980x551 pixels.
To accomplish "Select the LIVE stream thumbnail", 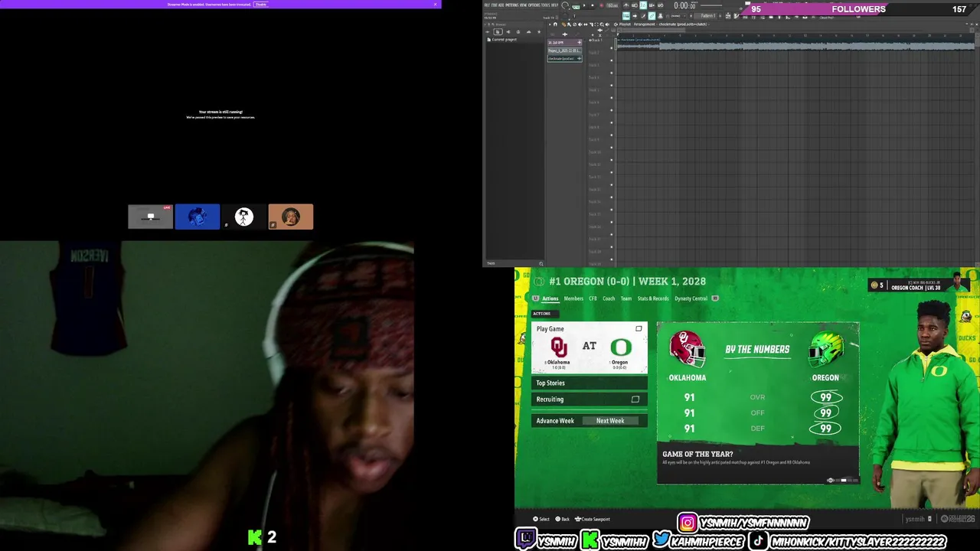I will coord(151,217).
